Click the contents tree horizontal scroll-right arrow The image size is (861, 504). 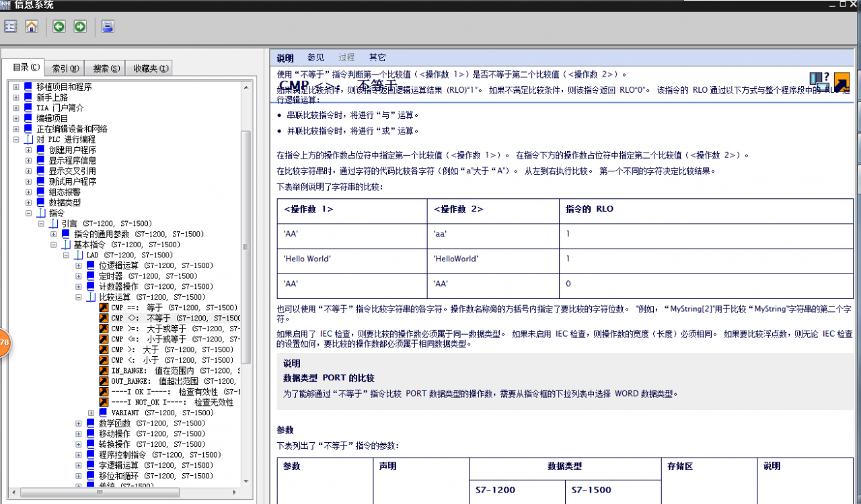point(235,492)
